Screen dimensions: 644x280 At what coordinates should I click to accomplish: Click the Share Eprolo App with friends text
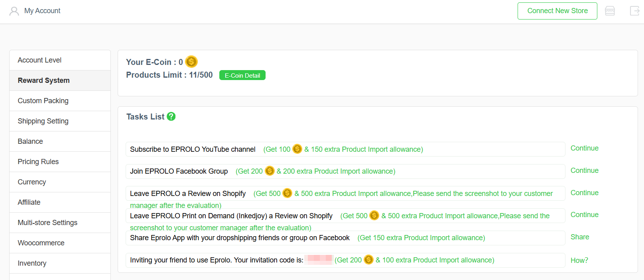pyautogui.click(x=240, y=238)
